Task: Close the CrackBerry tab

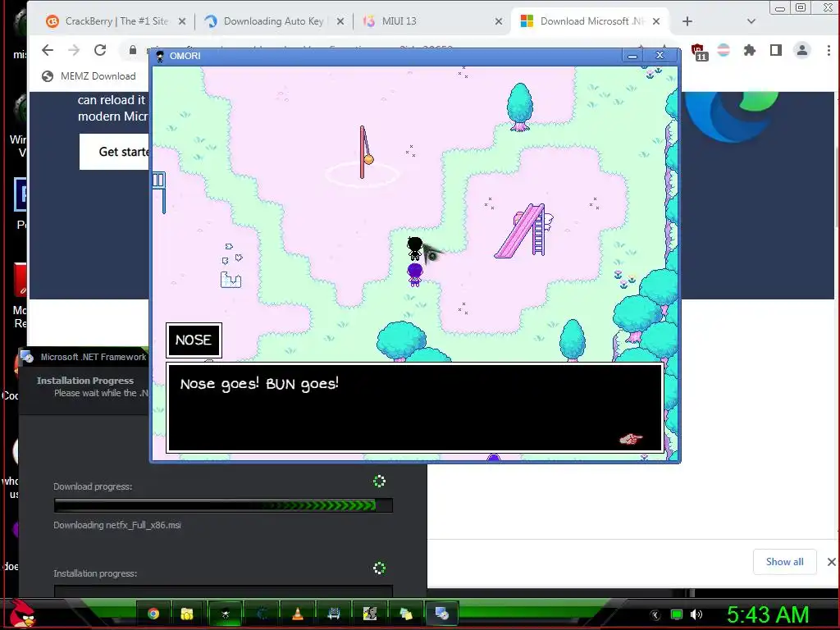Action: (181, 21)
